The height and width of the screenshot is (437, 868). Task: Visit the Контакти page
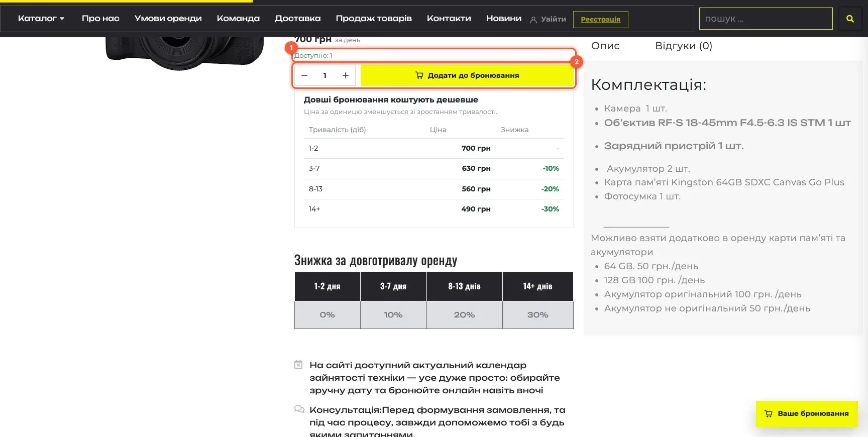click(x=449, y=19)
